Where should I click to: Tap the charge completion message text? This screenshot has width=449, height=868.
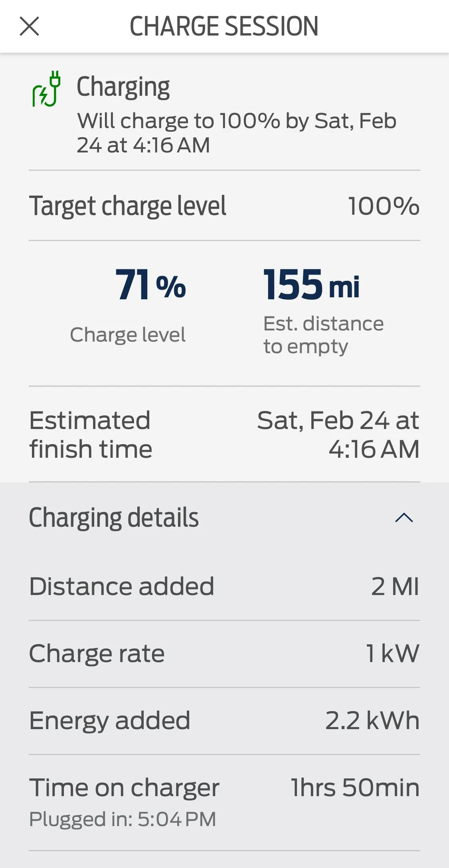pyautogui.click(x=236, y=132)
